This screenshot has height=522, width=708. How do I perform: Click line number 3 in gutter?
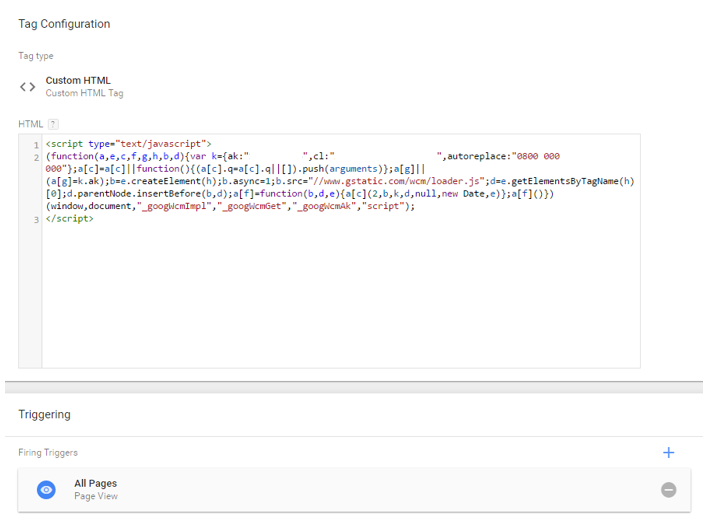click(36, 220)
